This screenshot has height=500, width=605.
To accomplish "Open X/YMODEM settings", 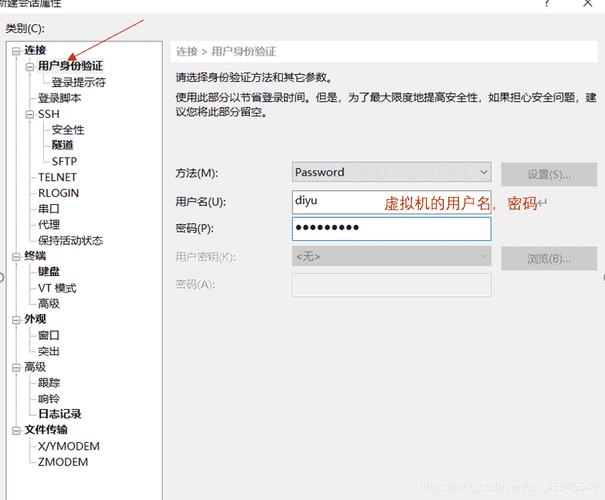I will click(x=69, y=446).
